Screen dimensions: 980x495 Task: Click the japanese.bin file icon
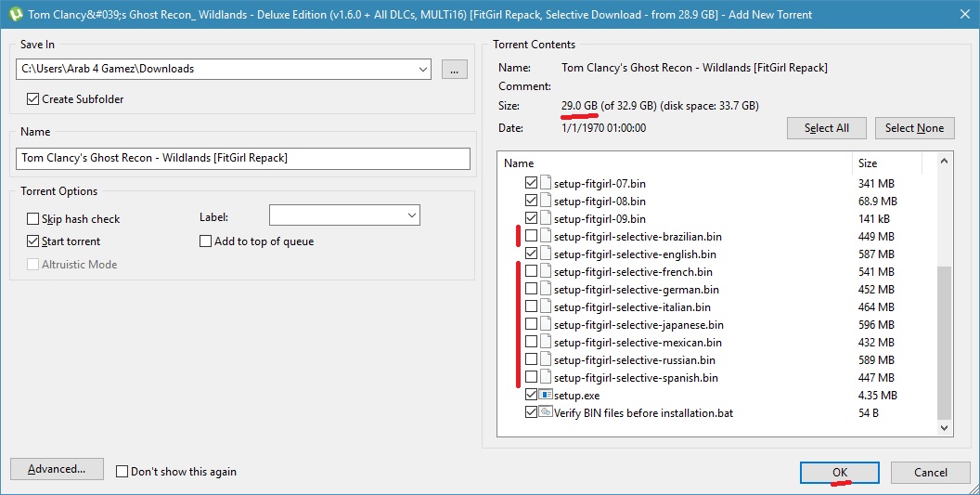coord(546,324)
